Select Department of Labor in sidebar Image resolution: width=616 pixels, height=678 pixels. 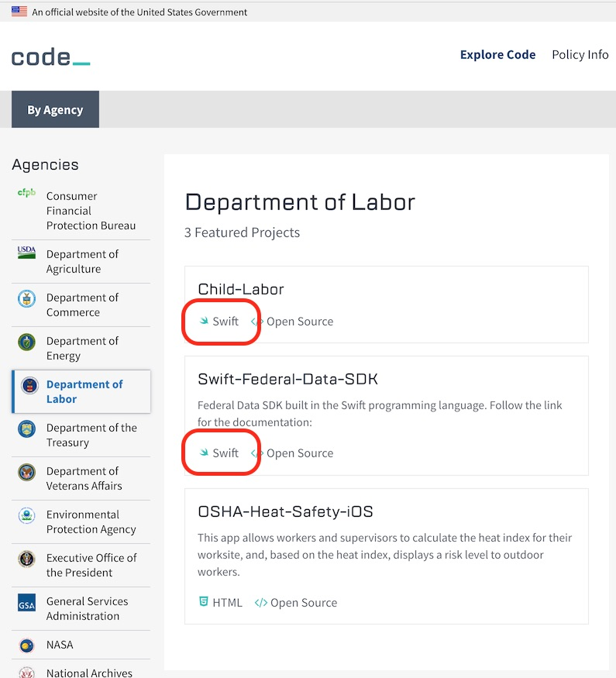tap(84, 391)
